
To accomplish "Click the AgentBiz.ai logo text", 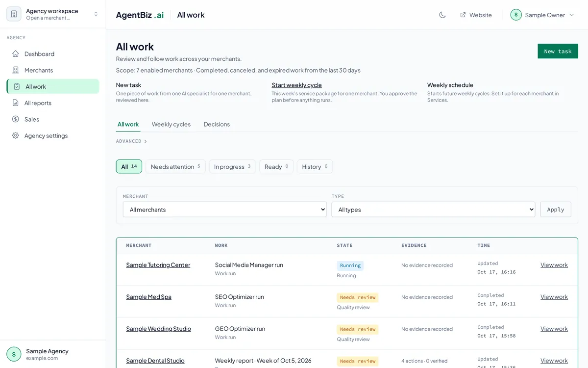I will (x=140, y=15).
